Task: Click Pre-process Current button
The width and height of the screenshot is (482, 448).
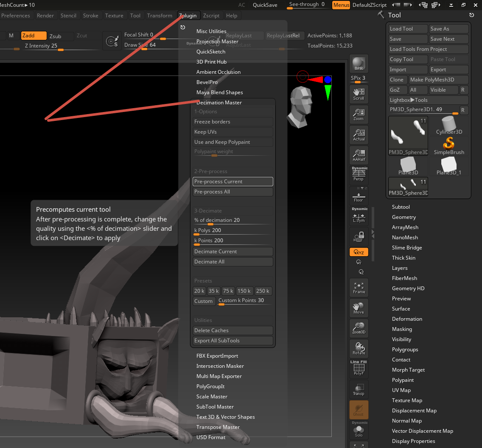Action: click(233, 181)
